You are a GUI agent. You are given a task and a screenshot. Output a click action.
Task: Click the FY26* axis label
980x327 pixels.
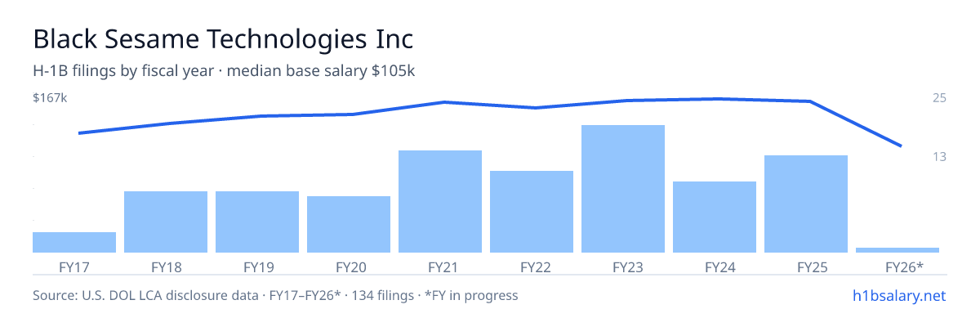coord(904,267)
